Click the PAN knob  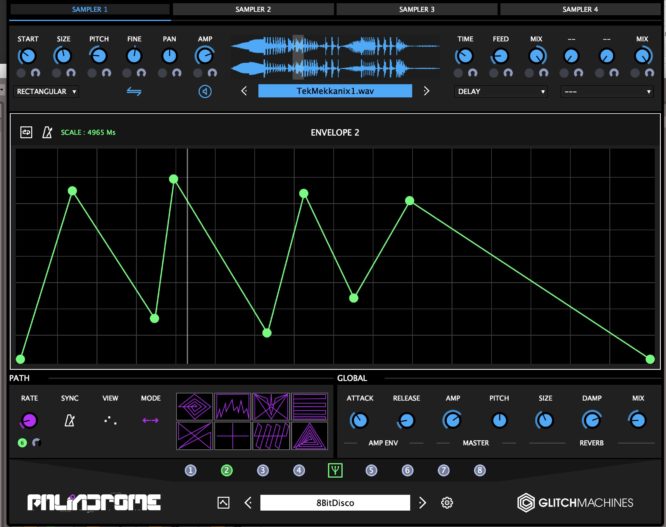tap(169, 56)
